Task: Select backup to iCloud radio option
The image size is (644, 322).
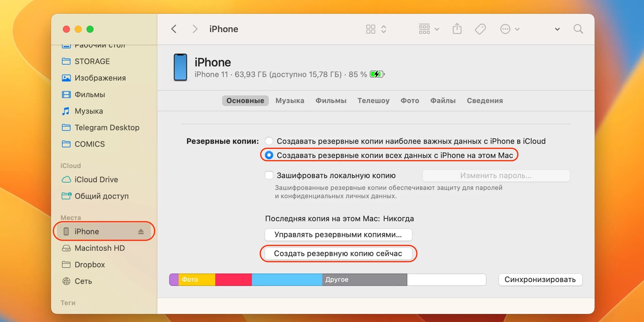Action: pos(269,141)
